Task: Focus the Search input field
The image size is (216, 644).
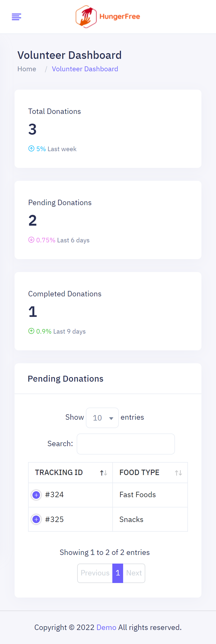Action: coord(126,444)
